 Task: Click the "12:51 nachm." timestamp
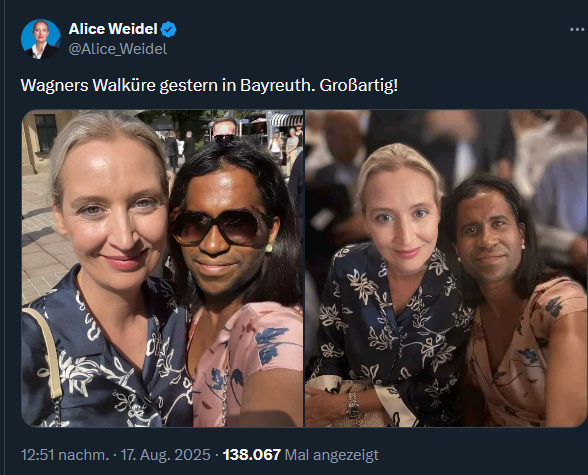(64, 455)
